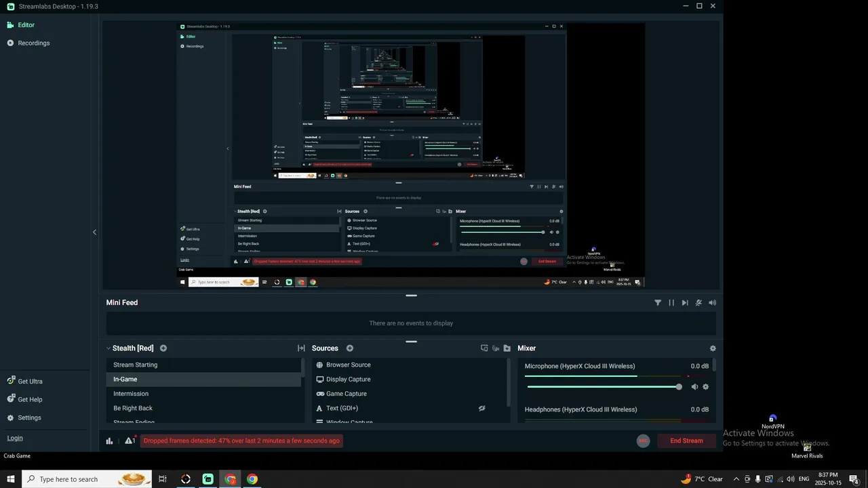Click the ENG language indicator
The image size is (868, 488).
tap(804, 479)
